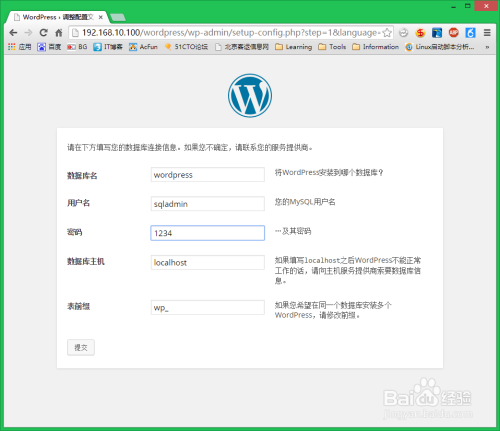500x431 pixels.
Task: Click the browser forward arrow
Action: pos(28,33)
